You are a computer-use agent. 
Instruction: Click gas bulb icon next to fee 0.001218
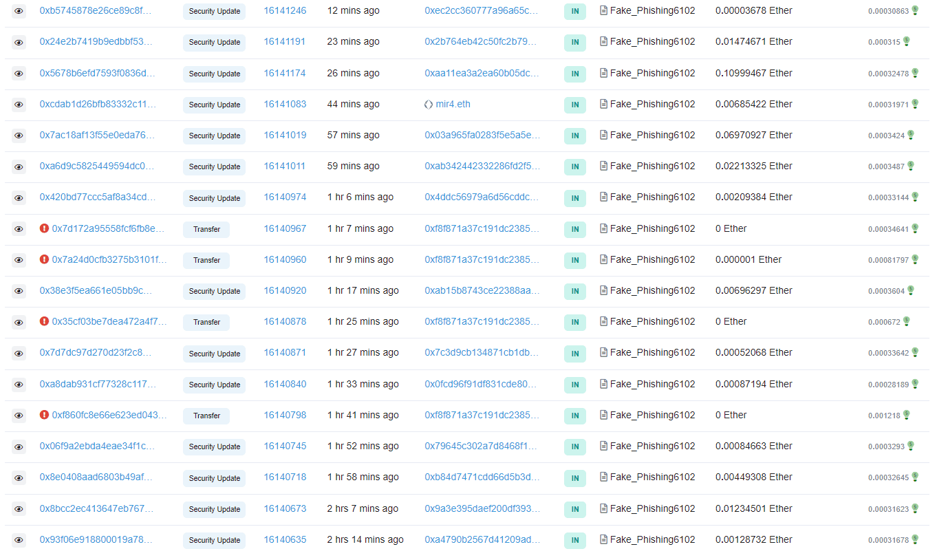(907, 415)
